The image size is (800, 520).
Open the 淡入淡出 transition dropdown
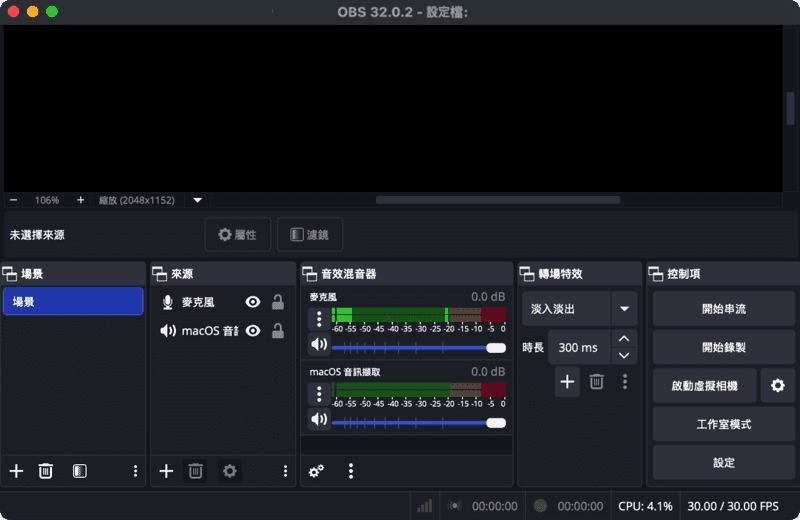[x=580, y=309]
